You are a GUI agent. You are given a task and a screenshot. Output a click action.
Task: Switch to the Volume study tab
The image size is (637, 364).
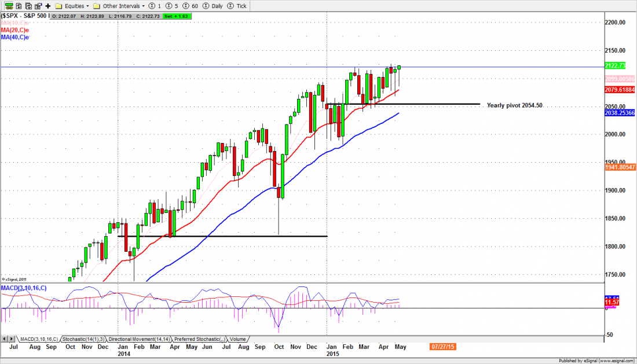237,339
